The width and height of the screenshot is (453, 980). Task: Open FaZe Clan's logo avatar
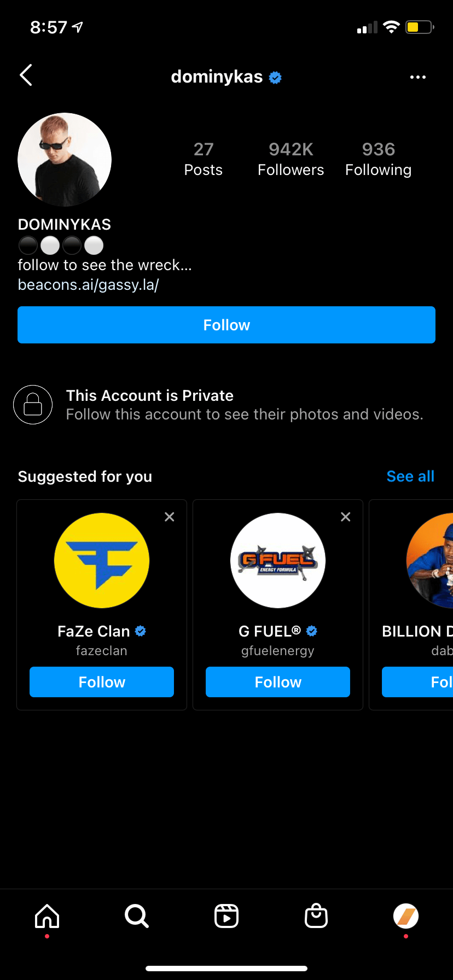(x=102, y=561)
